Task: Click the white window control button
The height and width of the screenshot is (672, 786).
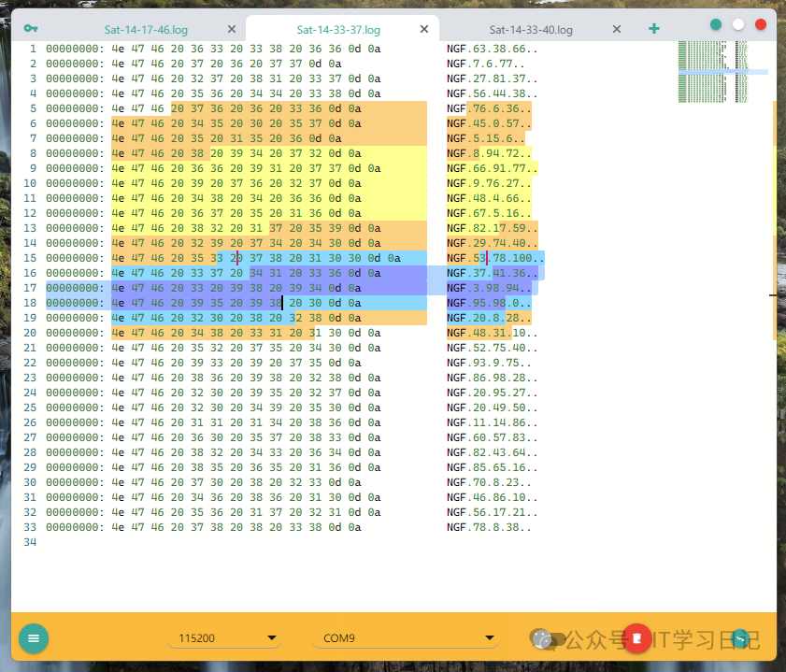Action: 738,25
